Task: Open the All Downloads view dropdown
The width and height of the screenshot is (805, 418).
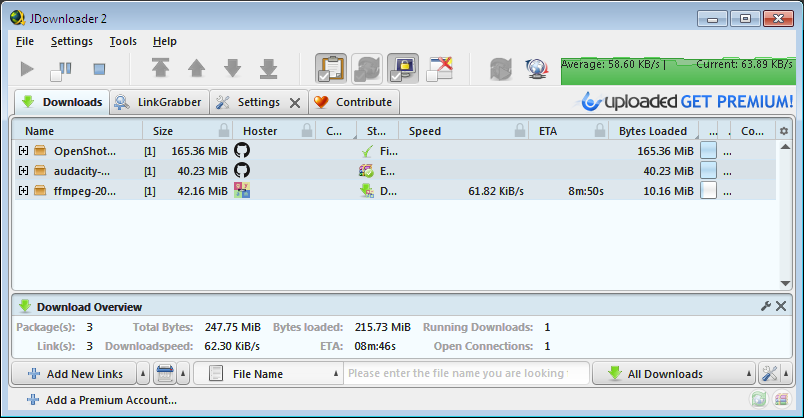Action: pos(674,374)
